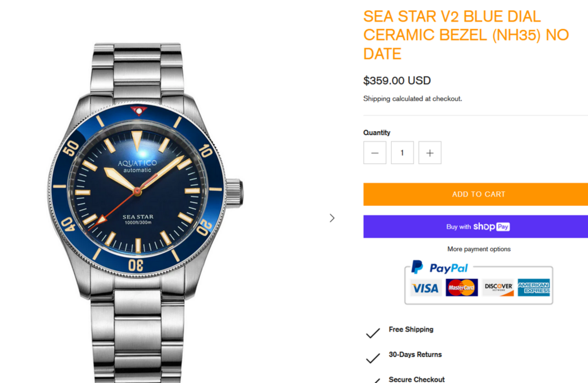Open More payment options link

tap(479, 249)
